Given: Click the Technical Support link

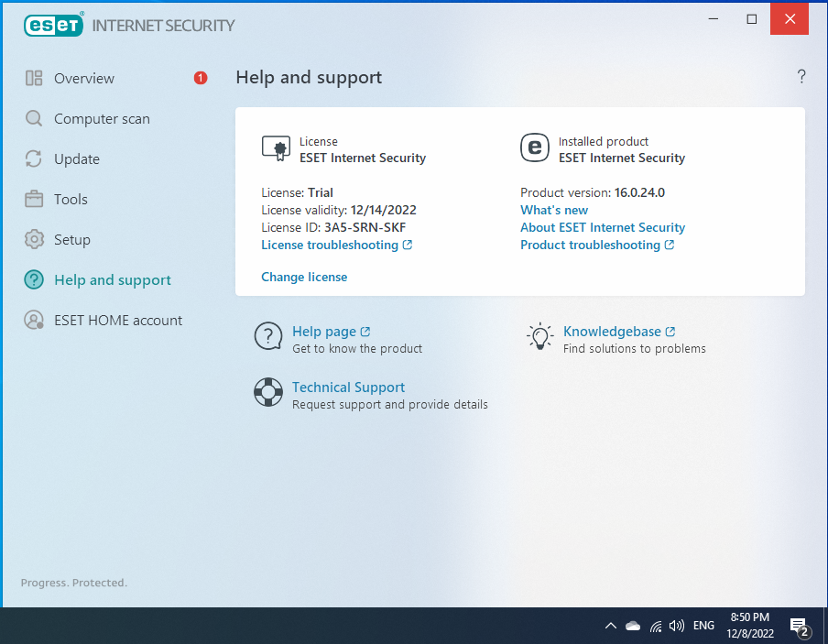Looking at the screenshot, I should pos(349,387).
